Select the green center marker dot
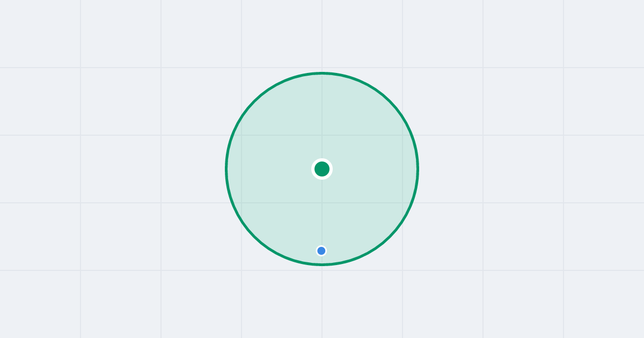The height and width of the screenshot is (338, 644). click(322, 169)
